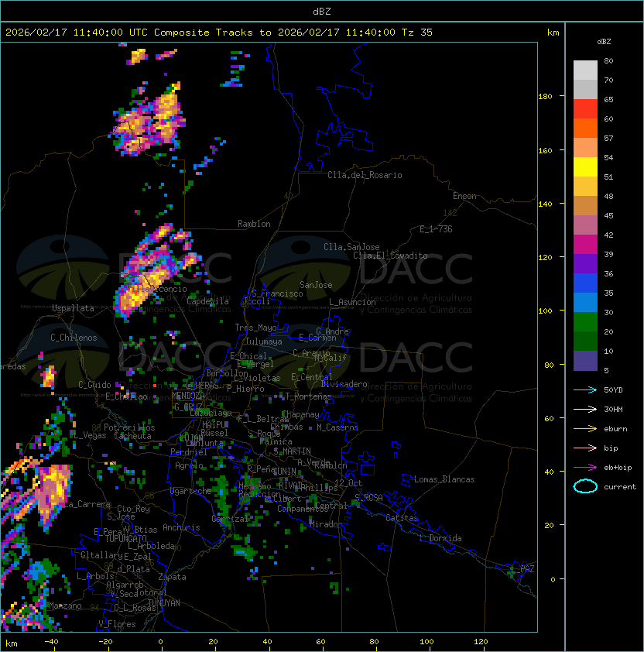Viewport: 644px width, 652px height.
Task: Click the 'dBZ' title at top
Action: click(x=322, y=11)
